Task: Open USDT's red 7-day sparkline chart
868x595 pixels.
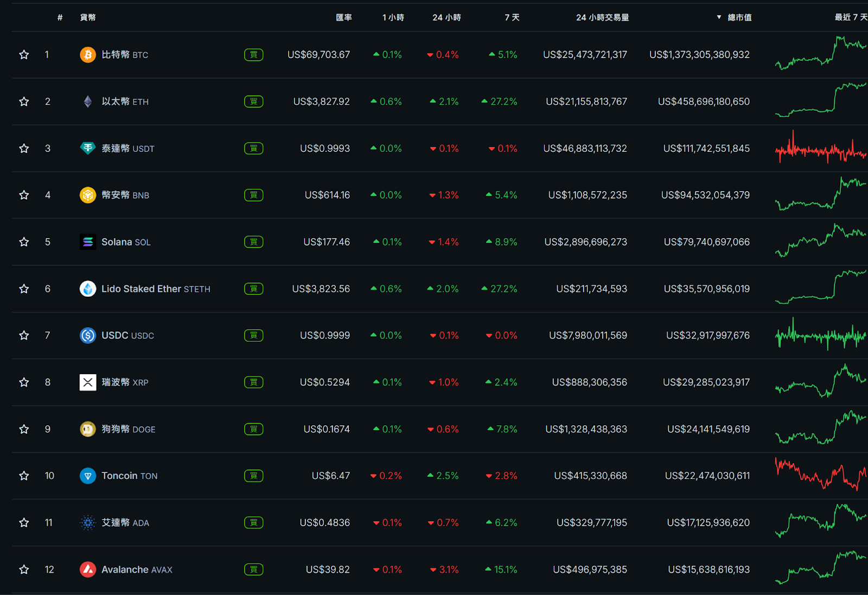Action: pyautogui.click(x=821, y=147)
